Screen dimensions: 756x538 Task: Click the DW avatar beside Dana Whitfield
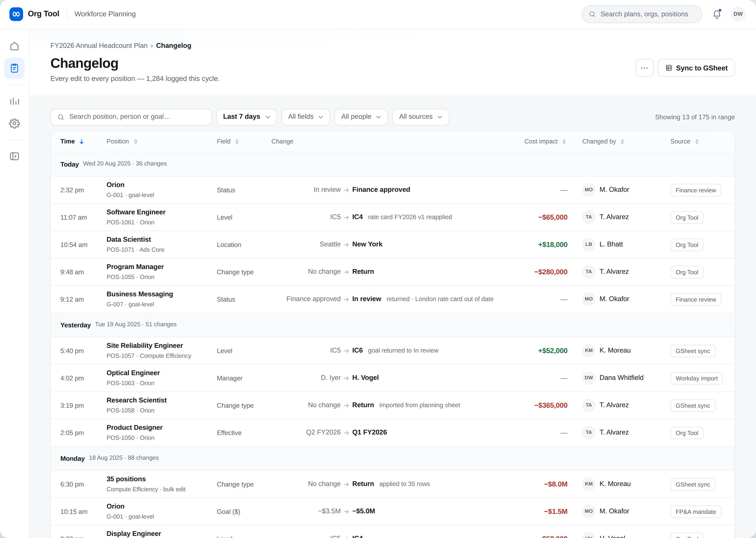589,378
